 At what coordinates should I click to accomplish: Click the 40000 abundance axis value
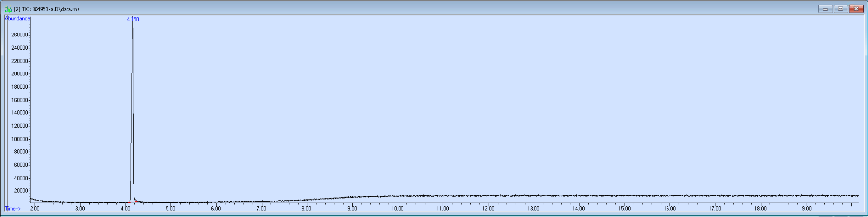pyautogui.click(x=20, y=178)
